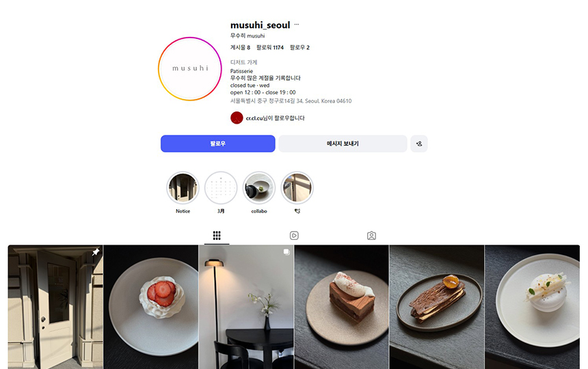This screenshot has height=369, width=588.
Task: Click the add similar accounts icon button
Action: pyautogui.click(x=419, y=143)
